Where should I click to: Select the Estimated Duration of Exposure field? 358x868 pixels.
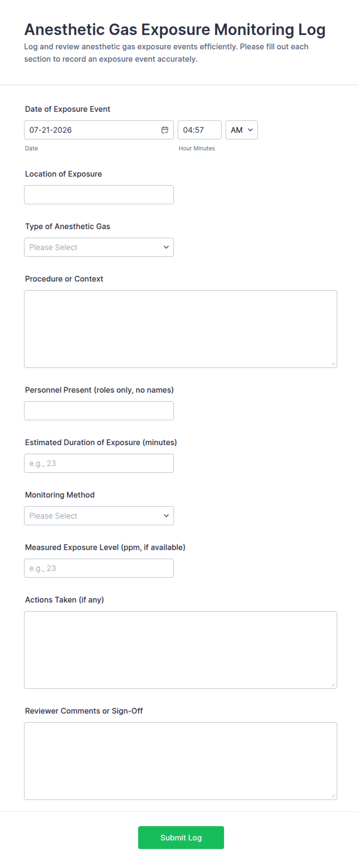[x=99, y=463]
